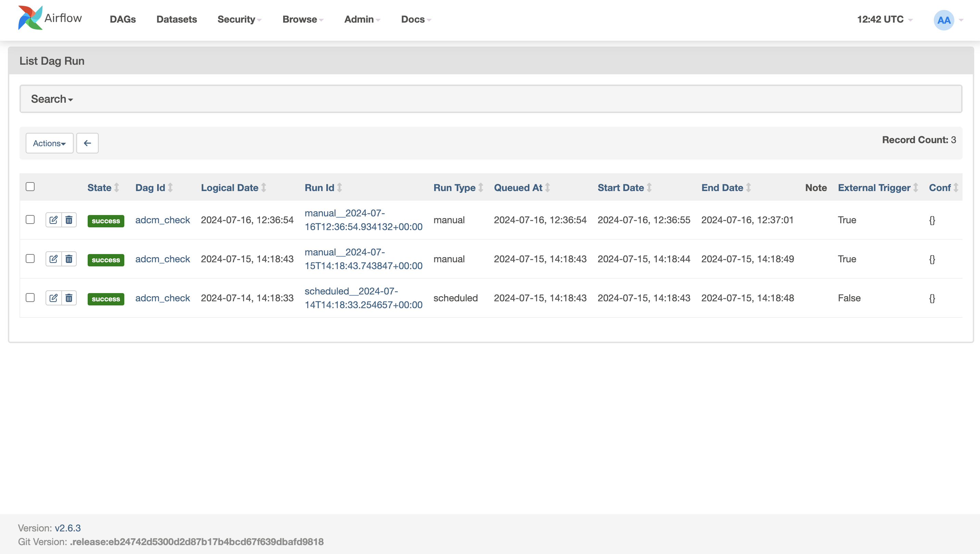
Task: Click the v2.6.3 version link
Action: click(67, 528)
